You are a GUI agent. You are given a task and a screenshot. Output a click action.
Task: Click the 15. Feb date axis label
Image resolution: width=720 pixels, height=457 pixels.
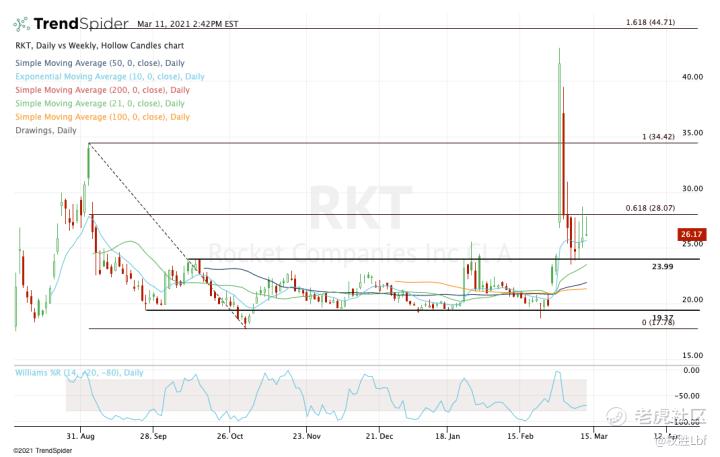click(x=520, y=436)
